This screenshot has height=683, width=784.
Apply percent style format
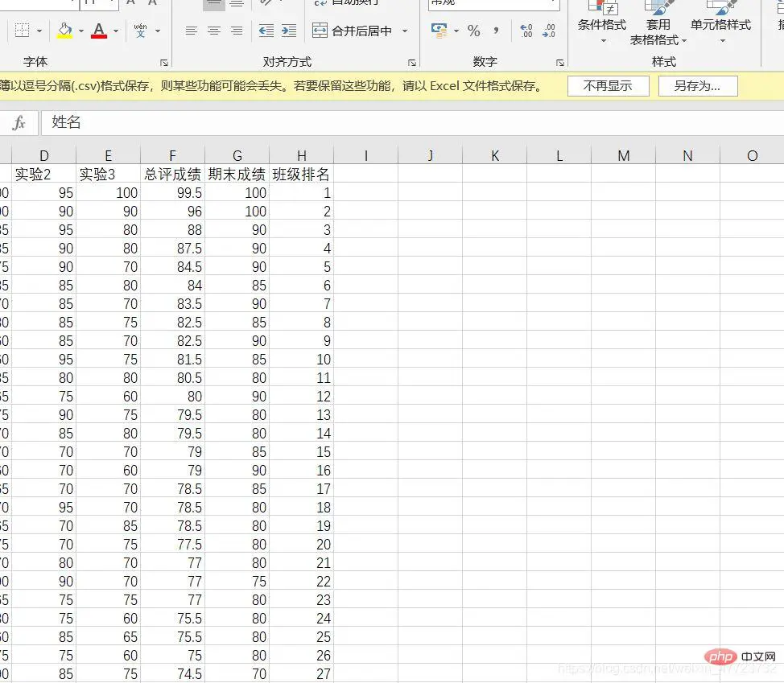pos(474,31)
